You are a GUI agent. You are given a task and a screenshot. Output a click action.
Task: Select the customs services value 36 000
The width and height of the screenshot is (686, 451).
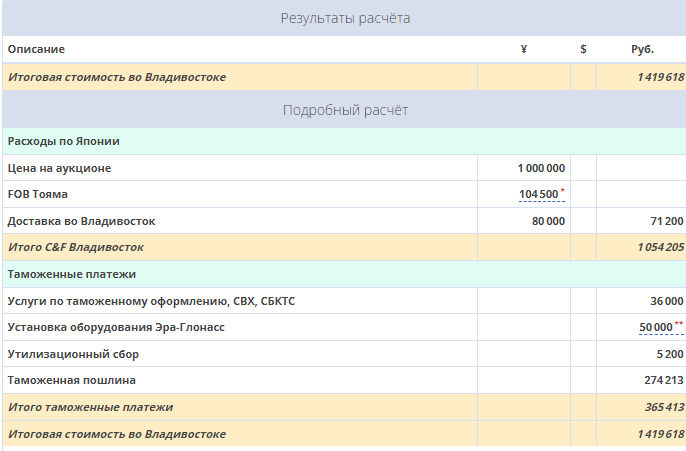click(667, 301)
